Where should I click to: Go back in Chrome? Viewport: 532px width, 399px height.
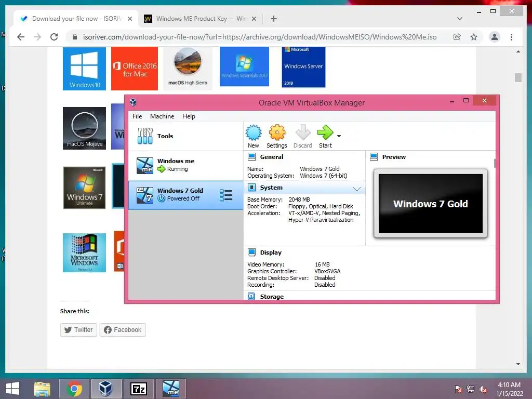(21, 37)
